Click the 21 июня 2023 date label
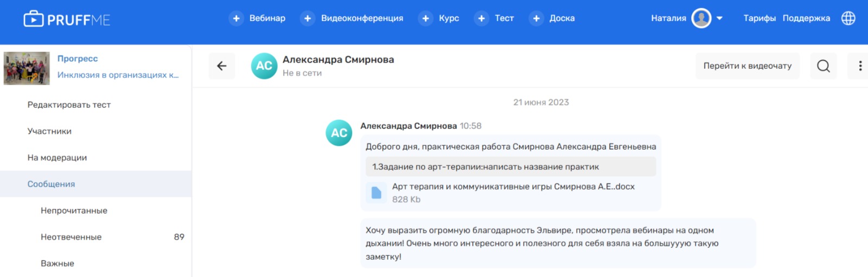 coord(541,102)
